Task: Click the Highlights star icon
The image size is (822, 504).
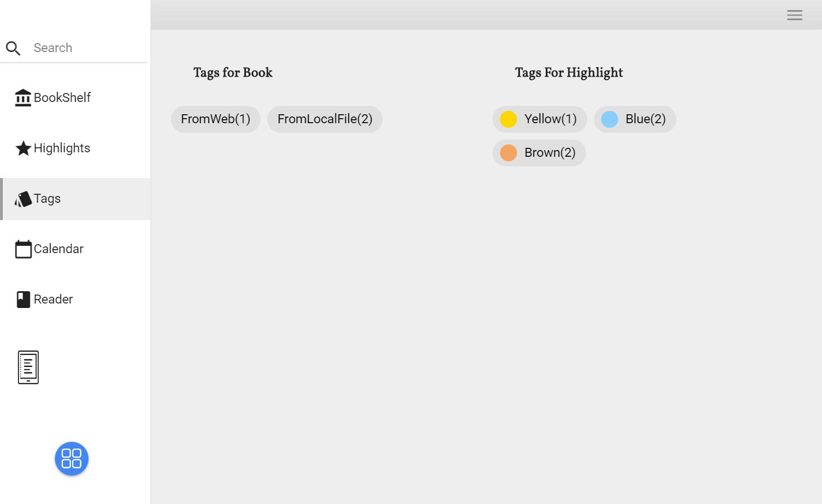Action: [x=23, y=148]
